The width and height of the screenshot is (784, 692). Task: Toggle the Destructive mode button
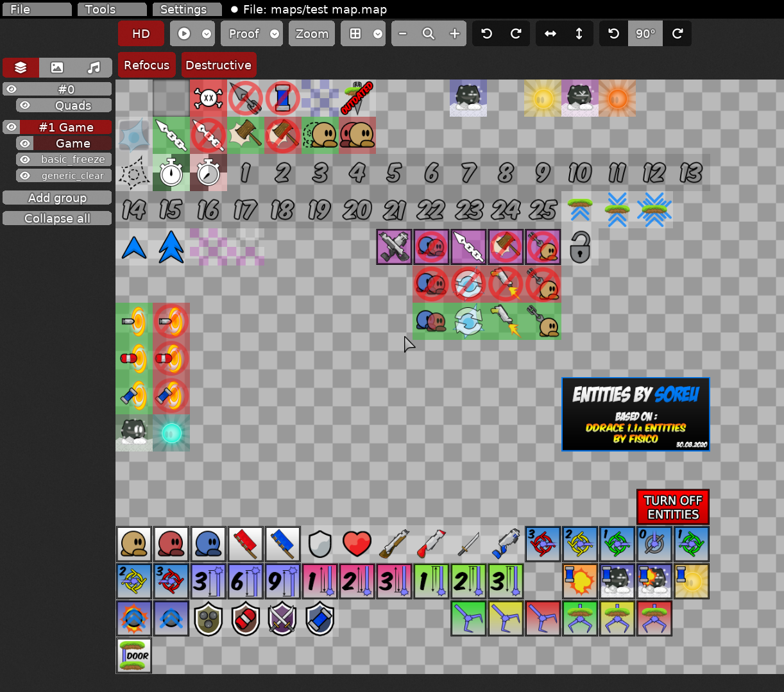click(x=218, y=65)
